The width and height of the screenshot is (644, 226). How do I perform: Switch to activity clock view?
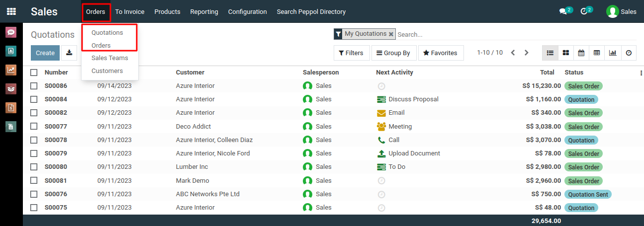[629, 53]
